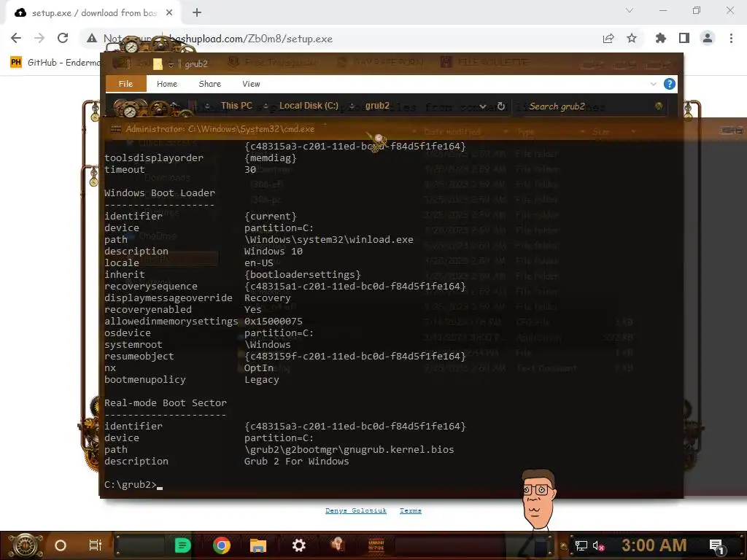
Task: Open Denys Golotiuk link
Action: coord(356,510)
